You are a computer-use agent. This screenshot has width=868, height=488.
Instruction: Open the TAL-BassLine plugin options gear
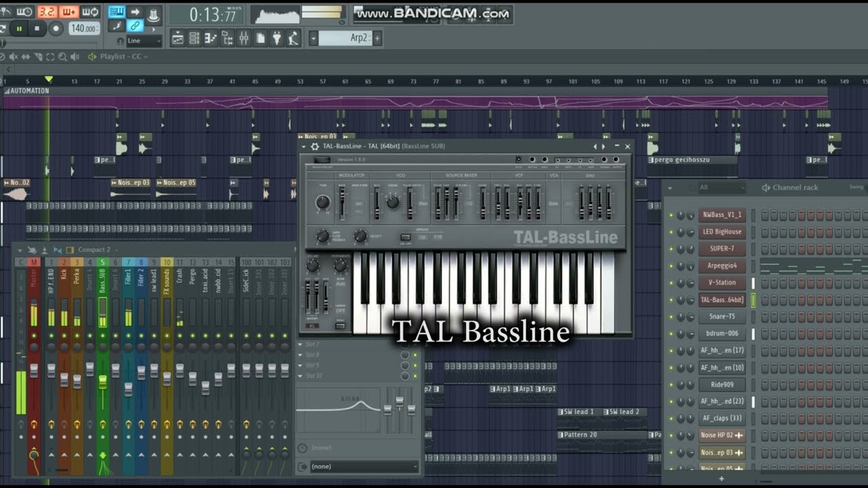(315, 146)
